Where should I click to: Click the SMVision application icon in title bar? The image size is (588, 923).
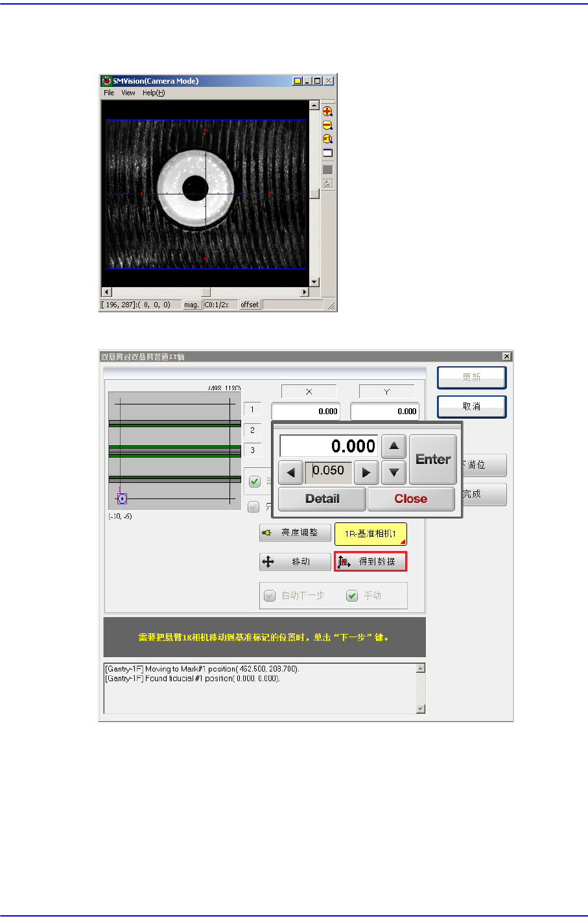(x=106, y=81)
